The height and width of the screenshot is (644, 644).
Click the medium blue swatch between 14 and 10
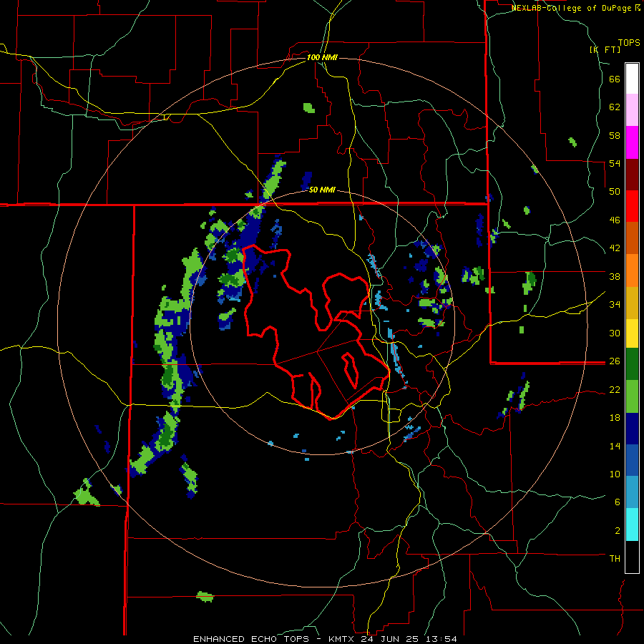[632, 460]
